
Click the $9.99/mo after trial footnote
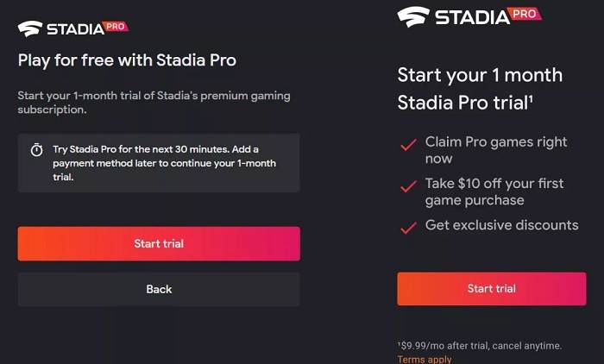click(x=480, y=345)
